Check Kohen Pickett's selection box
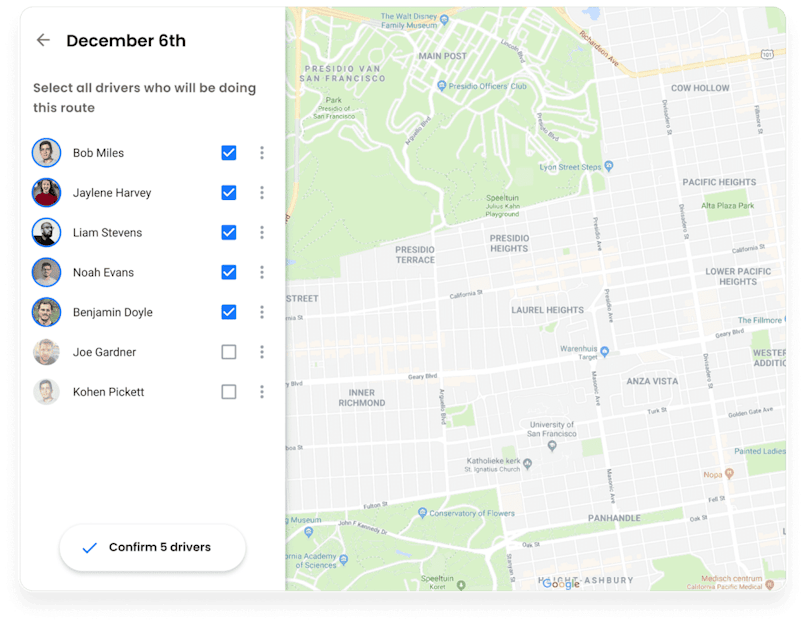This screenshot has height=624, width=806. click(x=228, y=392)
